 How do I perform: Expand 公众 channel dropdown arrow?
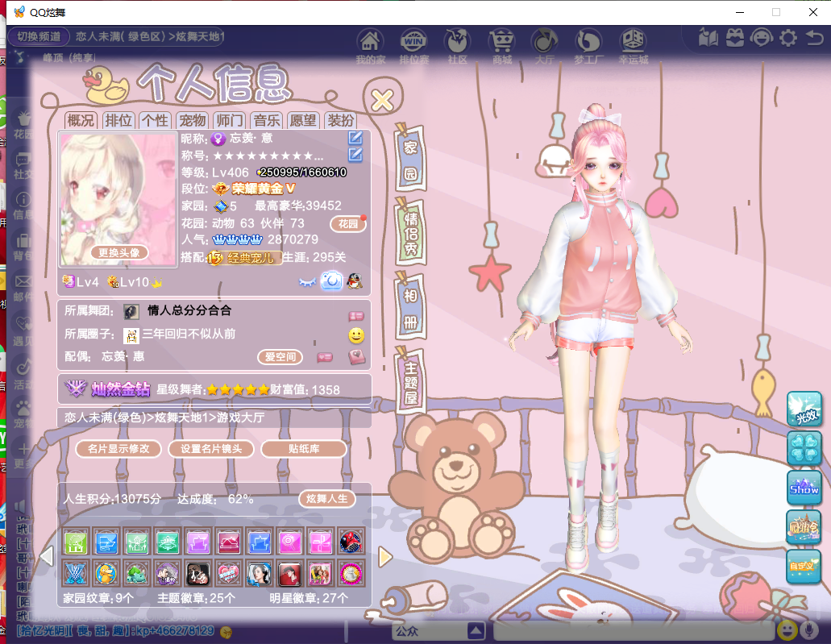point(476,631)
